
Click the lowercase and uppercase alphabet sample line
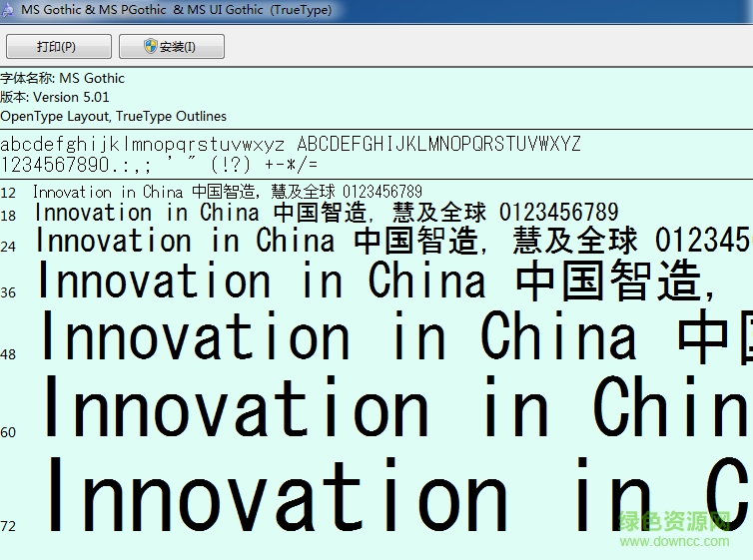click(291, 144)
